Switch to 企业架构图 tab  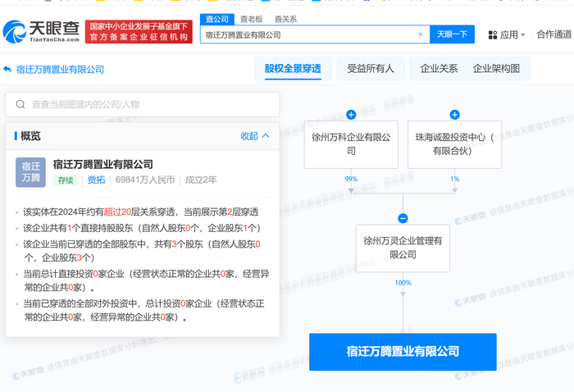(x=496, y=68)
